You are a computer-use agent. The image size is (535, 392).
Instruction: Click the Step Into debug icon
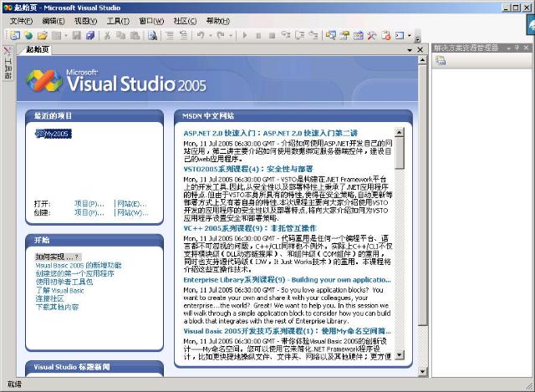pyautogui.click(x=286, y=35)
